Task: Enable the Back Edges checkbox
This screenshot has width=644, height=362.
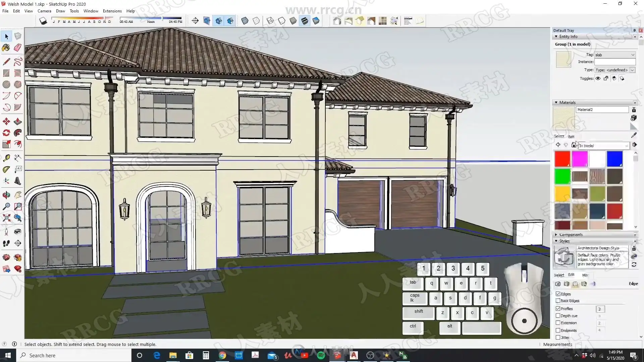Action: 558,301
